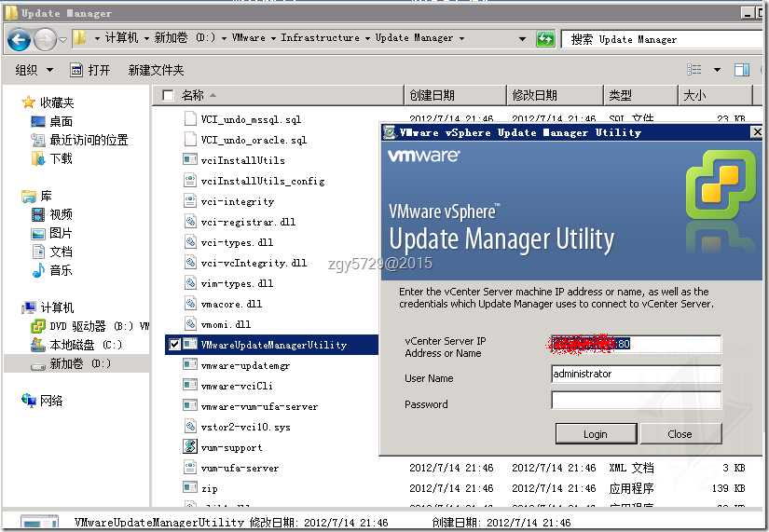Select the zip application icon

click(190, 488)
